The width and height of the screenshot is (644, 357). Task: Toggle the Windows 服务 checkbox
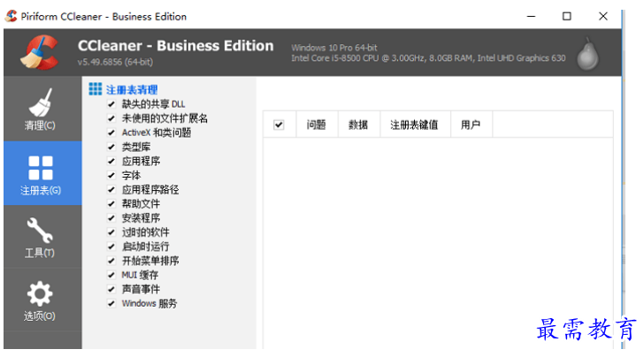click(x=111, y=303)
